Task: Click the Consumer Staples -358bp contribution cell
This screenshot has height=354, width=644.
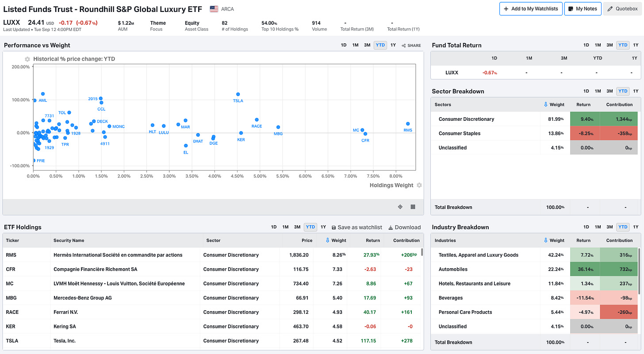Action: [619, 133]
